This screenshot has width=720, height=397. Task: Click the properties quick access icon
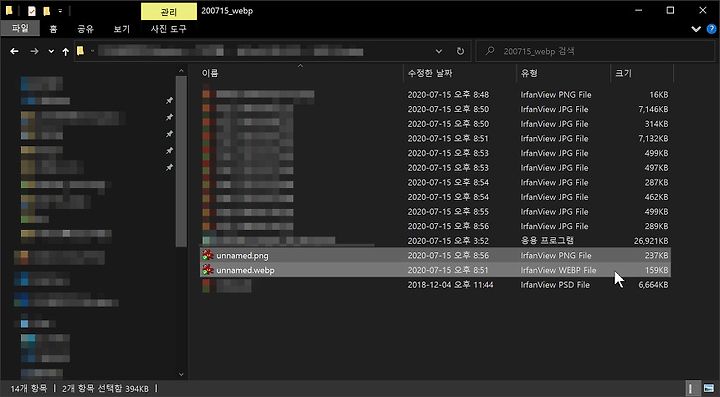click(x=32, y=11)
